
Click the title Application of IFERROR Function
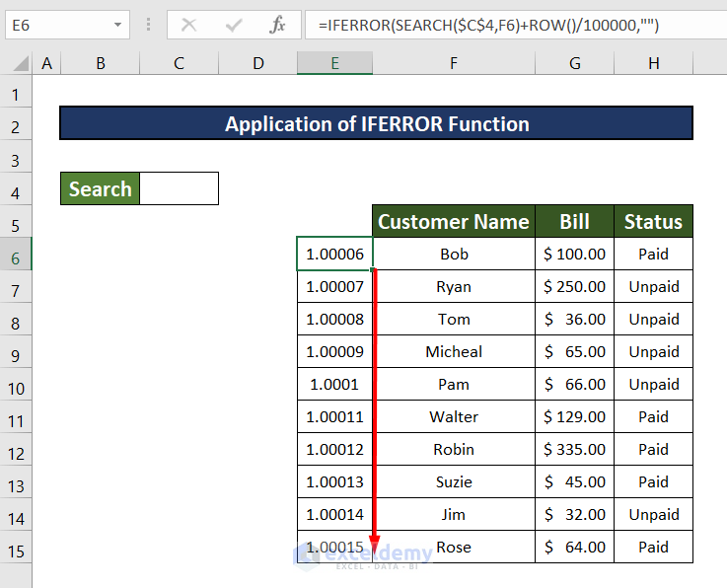click(x=377, y=124)
